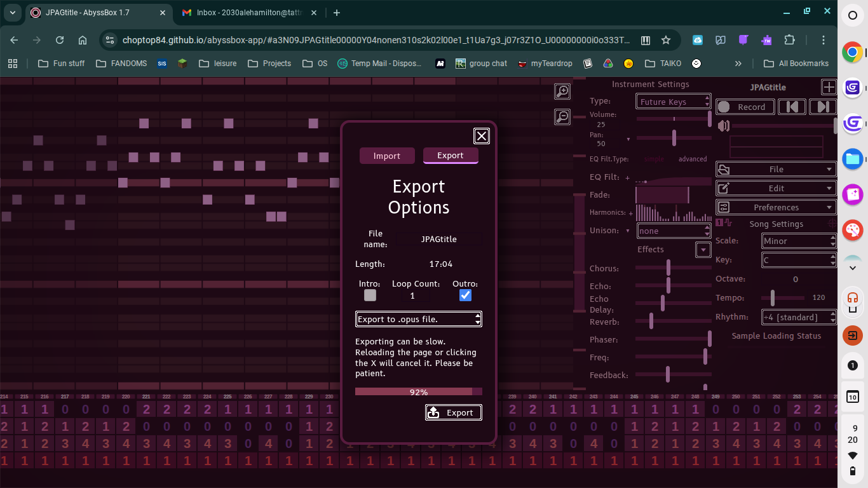The height and width of the screenshot is (488, 868).
Task: Click the Record button
Action: pos(745,107)
